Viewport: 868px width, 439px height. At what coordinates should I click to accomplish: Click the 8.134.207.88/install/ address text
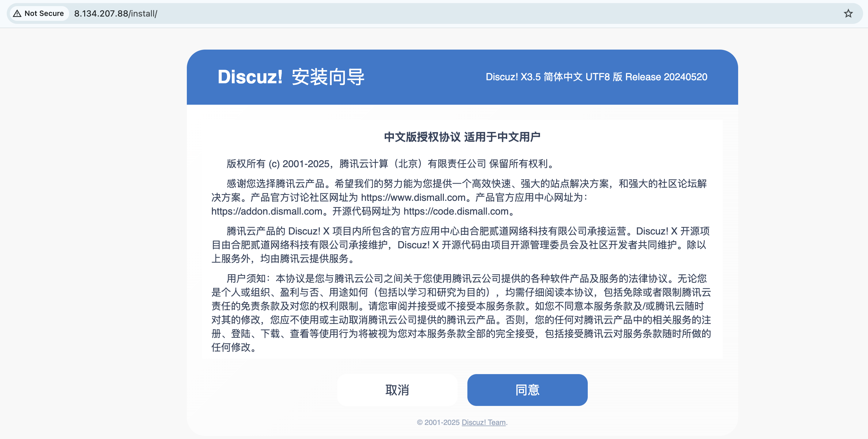115,13
